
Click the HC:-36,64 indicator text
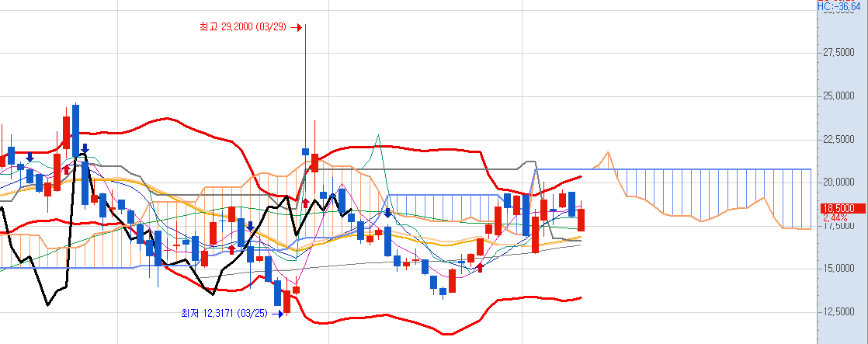[x=838, y=6]
